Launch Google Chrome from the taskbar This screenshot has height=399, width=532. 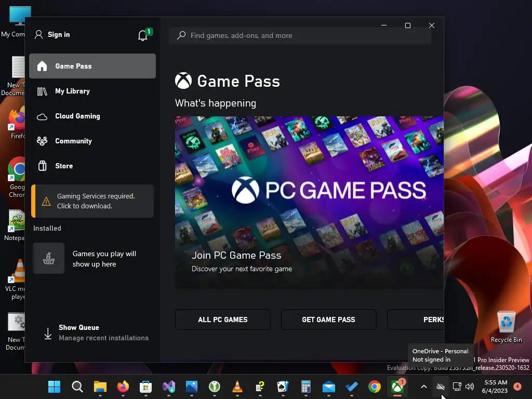pyautogui.click(x=375, y=387)
